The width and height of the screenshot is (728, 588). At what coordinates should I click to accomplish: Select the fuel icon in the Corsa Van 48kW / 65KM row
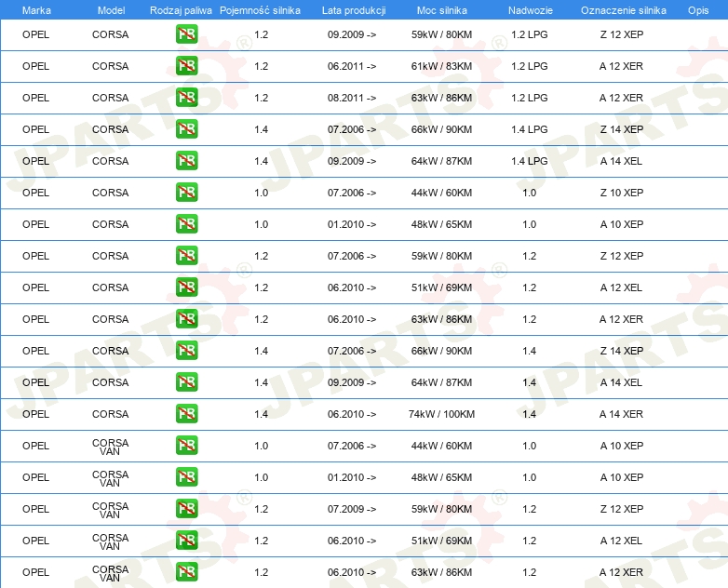[186, 477]
